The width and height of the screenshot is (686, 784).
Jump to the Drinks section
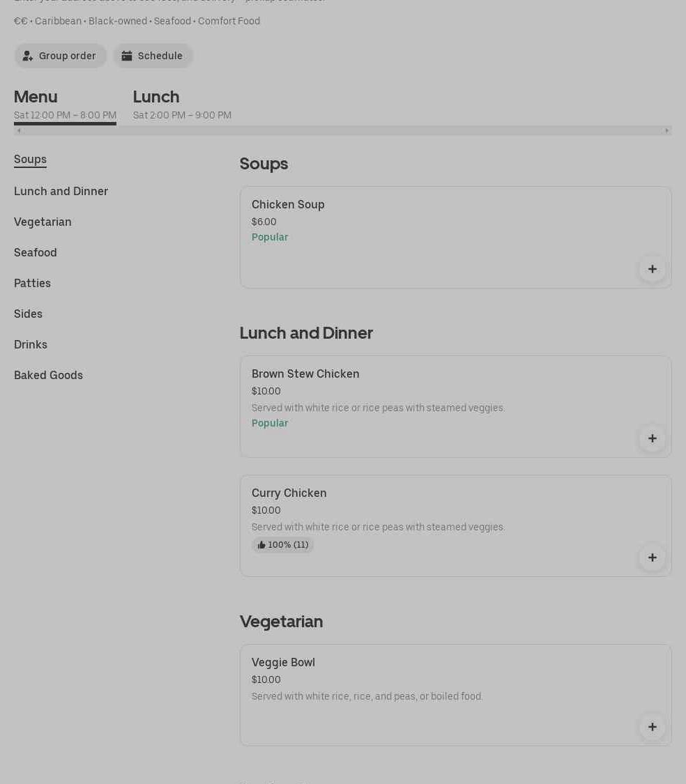click(x=31, y=344)
